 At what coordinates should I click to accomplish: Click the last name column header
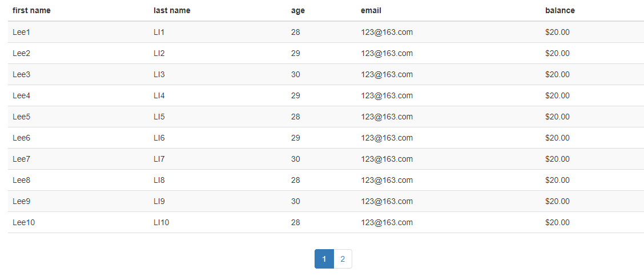coord(172,10)
